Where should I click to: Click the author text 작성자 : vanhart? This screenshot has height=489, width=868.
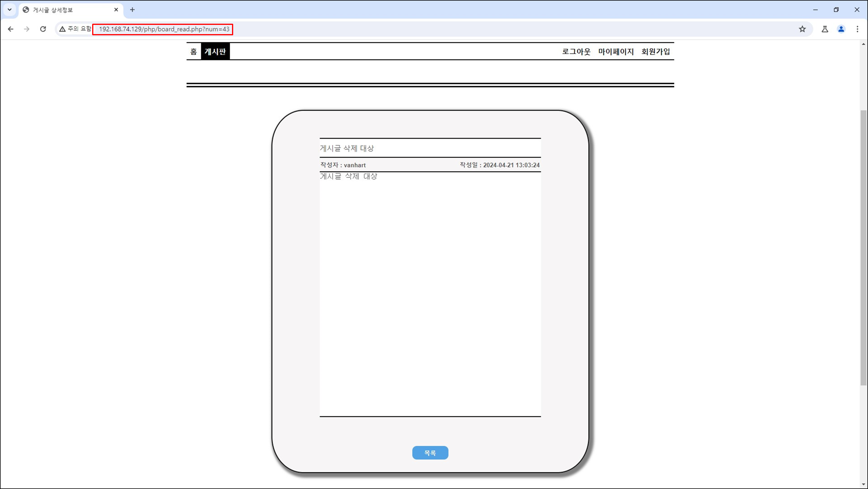pos(343,165)
